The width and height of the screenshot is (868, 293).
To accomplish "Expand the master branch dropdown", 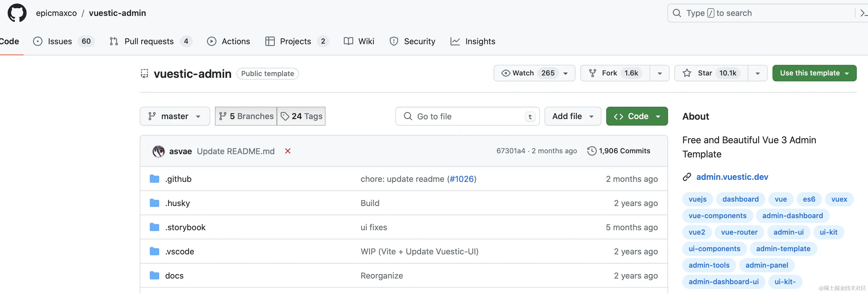I will click(175, 116).
